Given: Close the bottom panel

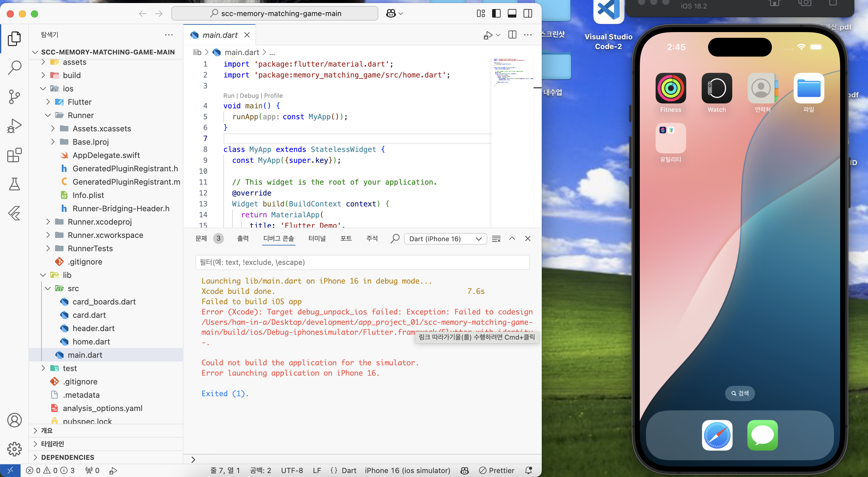Looking at the screenshot, I should point(528,238).
